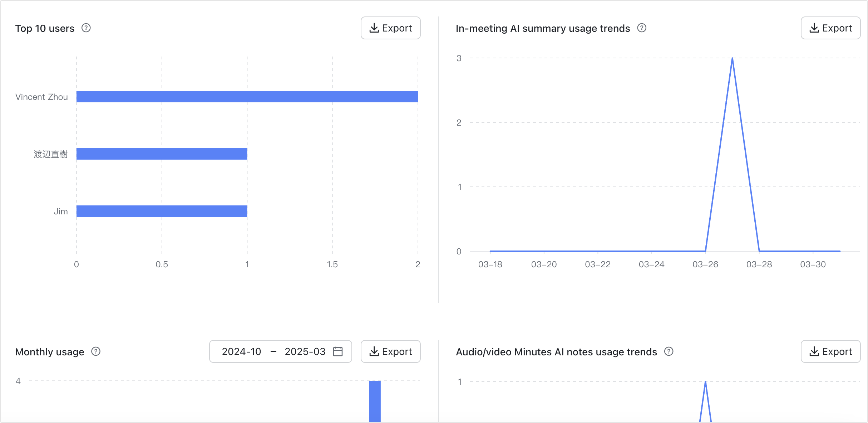Click the Jim name label

[61, 211]
